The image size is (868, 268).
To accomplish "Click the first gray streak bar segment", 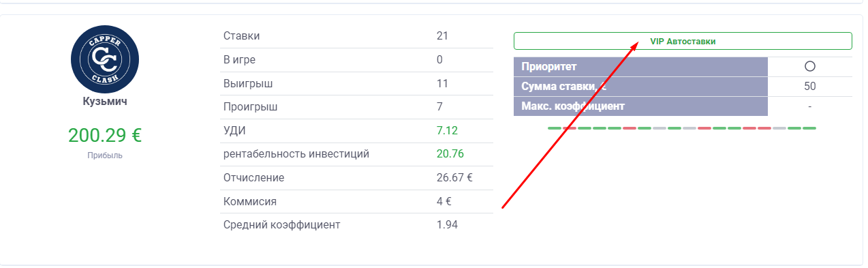I will [x=660, y=128].
